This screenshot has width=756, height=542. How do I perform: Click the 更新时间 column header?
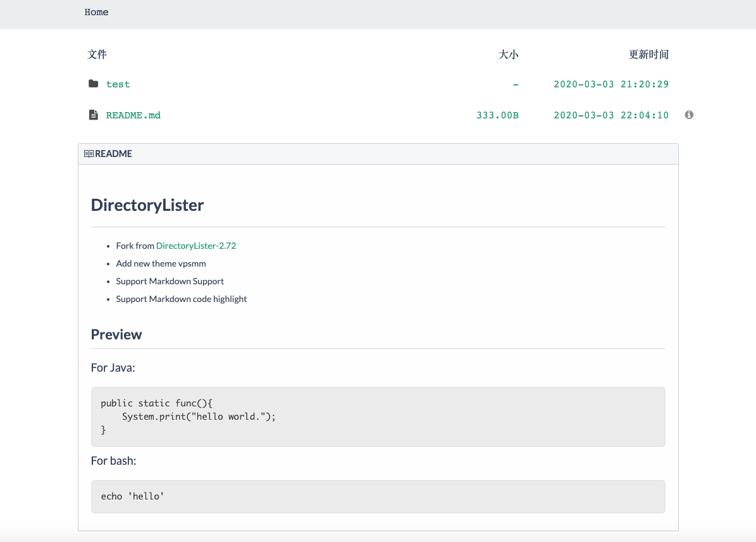649,54
